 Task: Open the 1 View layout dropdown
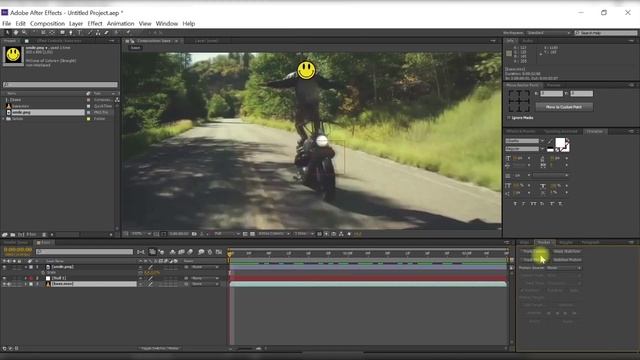304,234
